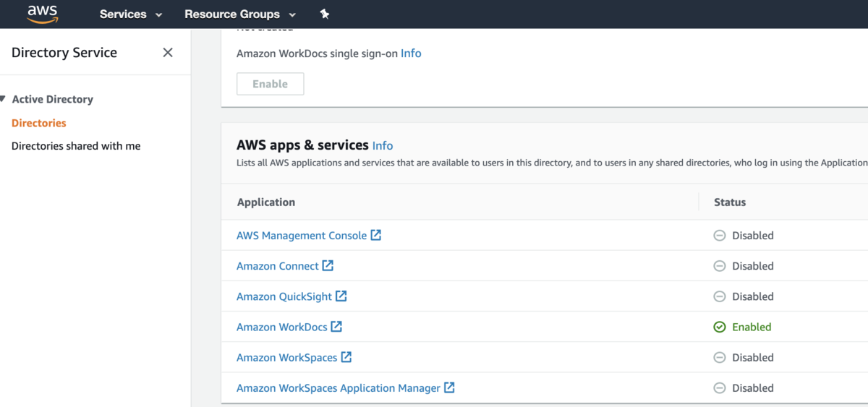Click external-link icon beside Amazon WorkDocs
Screen dimensions: 868x407
[x=336, y=326]
